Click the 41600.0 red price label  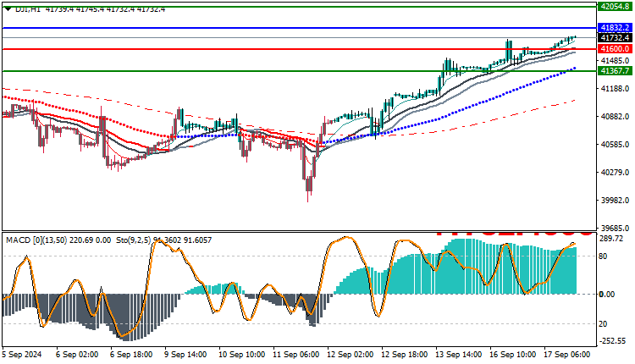pos(615,49)
